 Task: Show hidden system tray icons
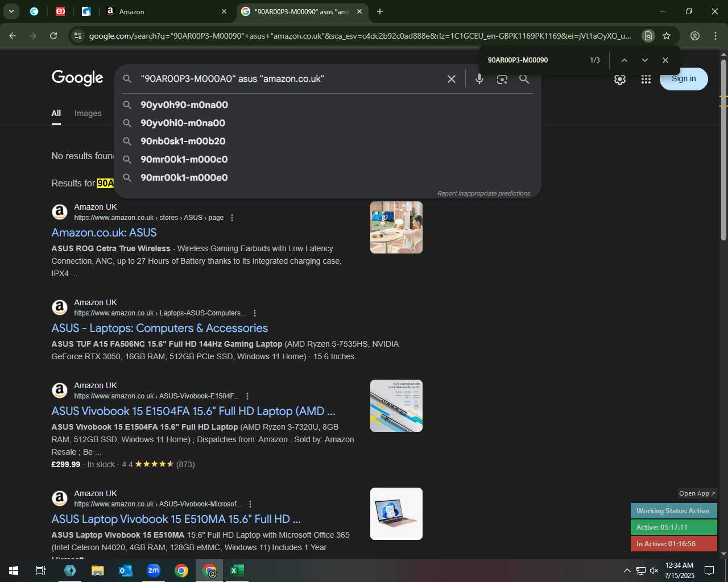pos(627,571)
